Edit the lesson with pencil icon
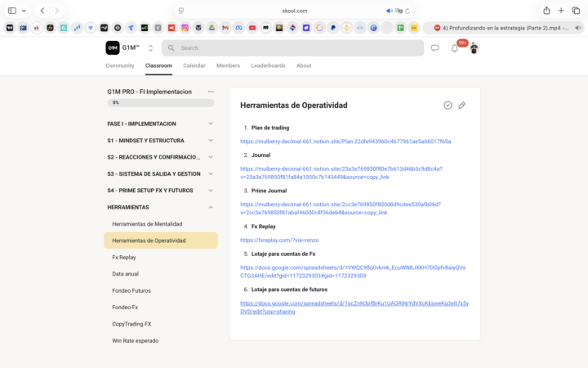Screen dimensions: 588x368 [x=462, y=105]
